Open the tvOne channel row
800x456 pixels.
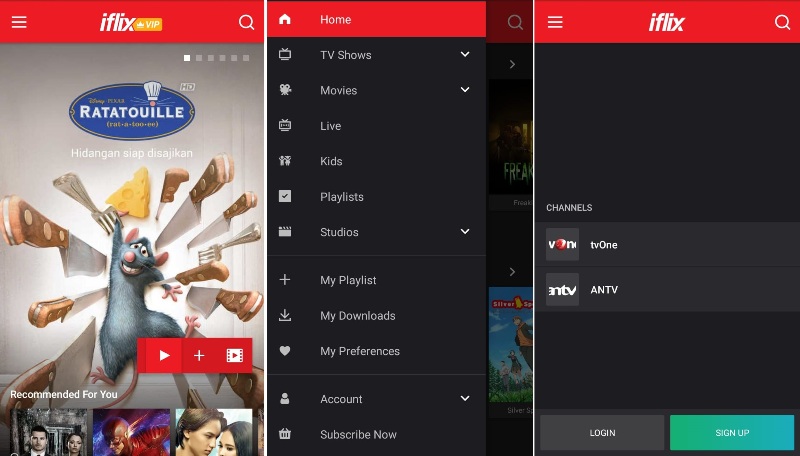pyautogui.click(x=667, y=244)
